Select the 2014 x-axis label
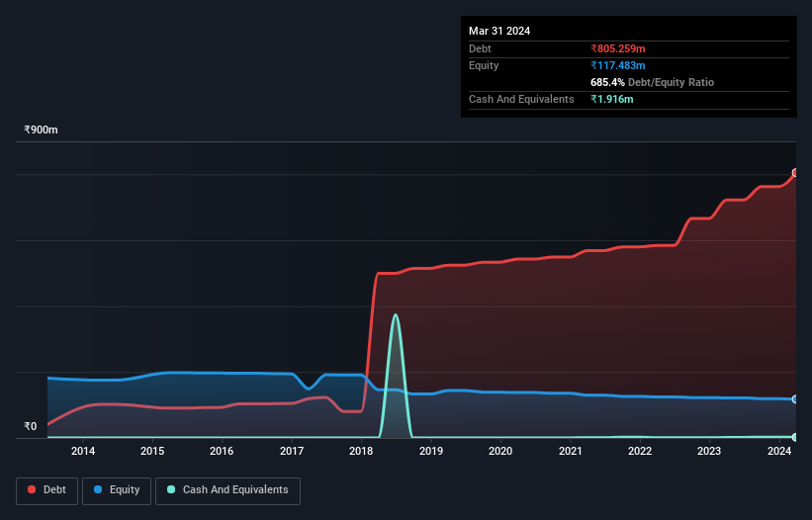Image resolution: width=812 pixels, height=520 pixels. coord(83,451)
